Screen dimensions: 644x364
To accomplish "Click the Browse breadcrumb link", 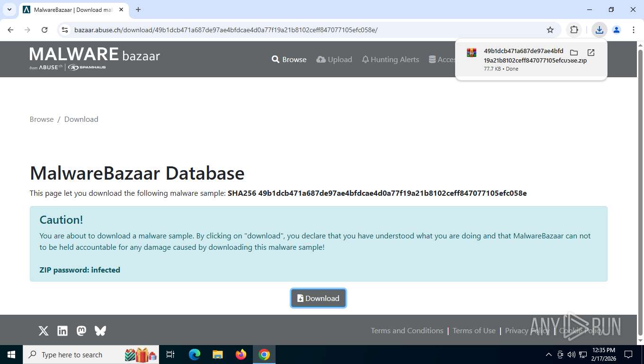I will (x=42, y=119).
